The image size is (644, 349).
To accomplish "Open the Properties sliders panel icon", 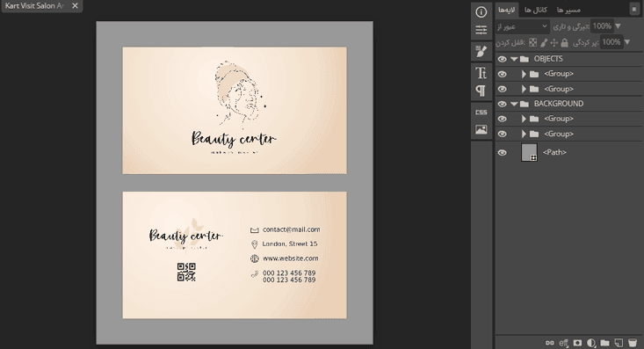I will tap(481, 30).
